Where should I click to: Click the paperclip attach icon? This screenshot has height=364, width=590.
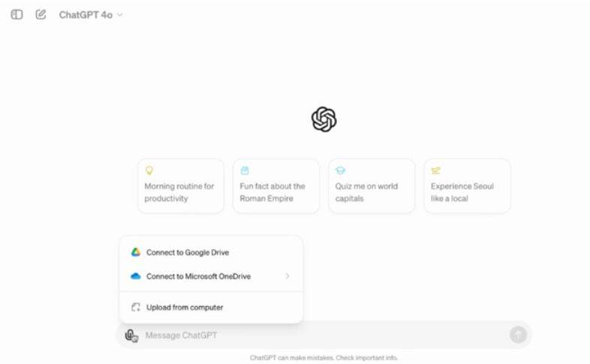131,335
